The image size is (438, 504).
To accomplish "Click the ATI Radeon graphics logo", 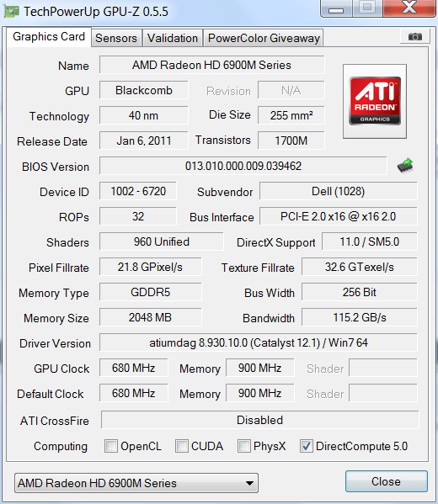I will (x=375, y=101).
